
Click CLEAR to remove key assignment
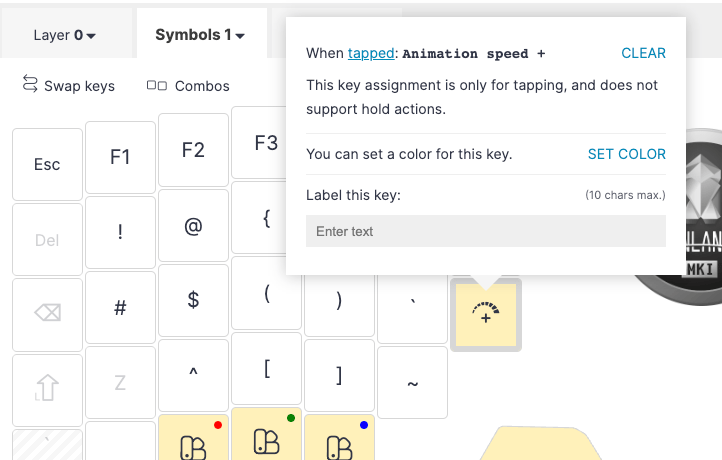pos(643,53)
